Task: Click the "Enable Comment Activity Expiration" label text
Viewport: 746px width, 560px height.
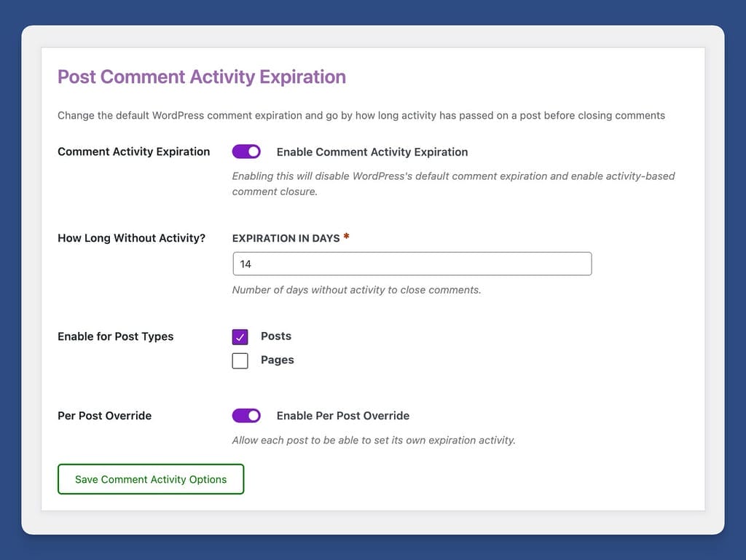Action: pyautogui.click(x=372, y=152)
